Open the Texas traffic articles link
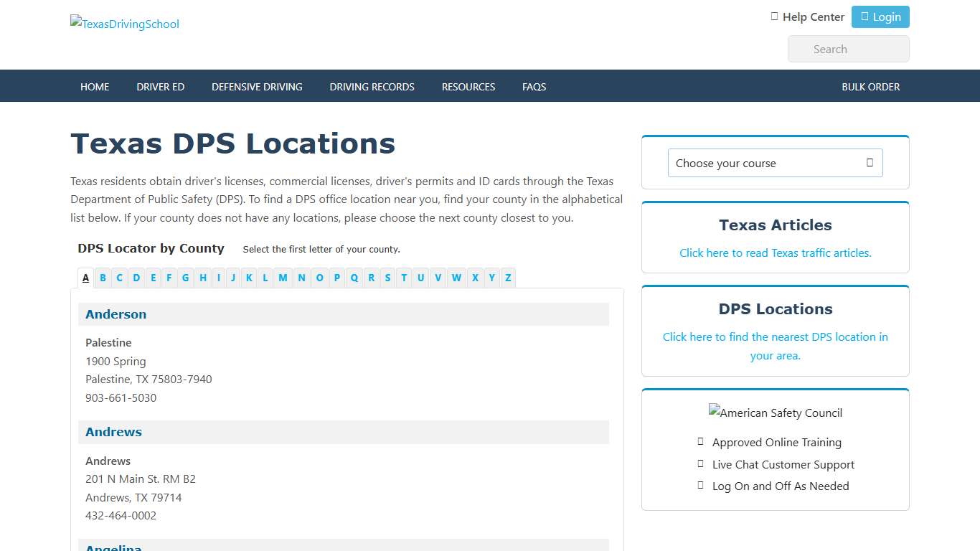The height and width of the screenshot is (551, 980). click(775, 253)
